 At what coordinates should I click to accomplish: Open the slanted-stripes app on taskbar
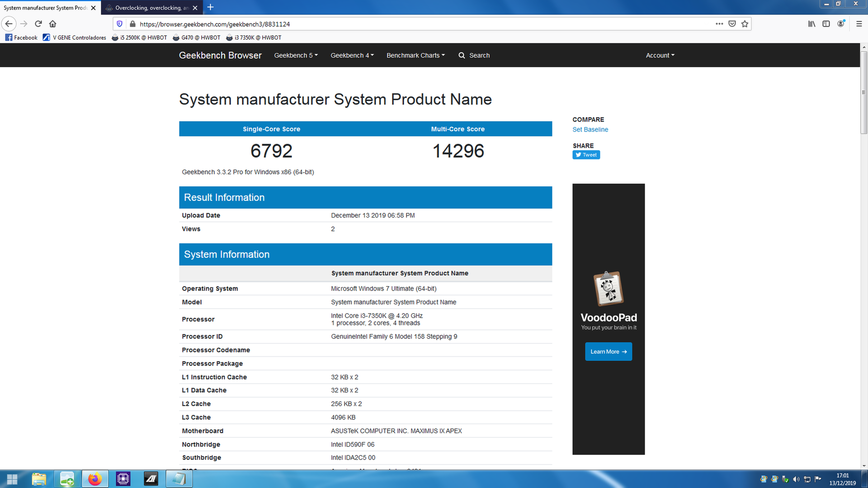(x=151, y=479)
